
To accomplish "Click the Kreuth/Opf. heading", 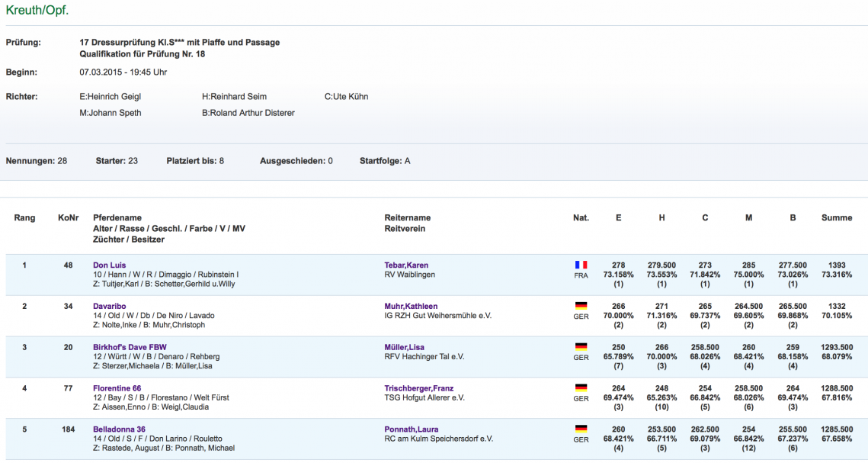I will pyautogui.click(x=37, y=10).
